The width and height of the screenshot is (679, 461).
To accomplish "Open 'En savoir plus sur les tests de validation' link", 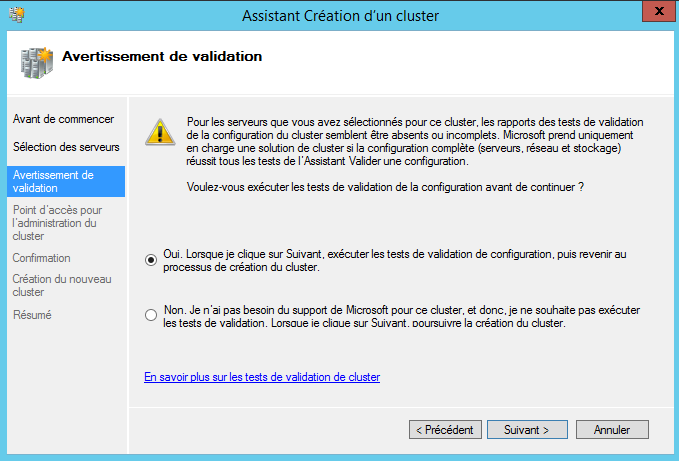I will (x=262, y=377).
